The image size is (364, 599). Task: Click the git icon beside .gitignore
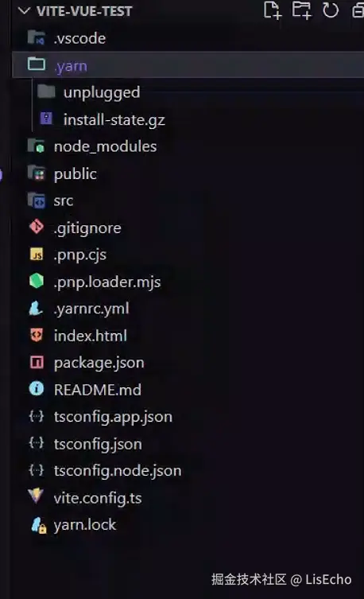[37, 228]
